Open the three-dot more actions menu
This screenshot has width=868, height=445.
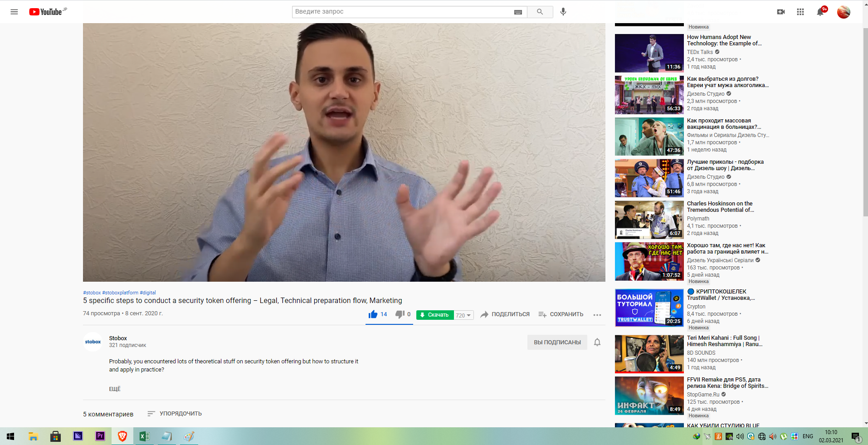point(597,315)
